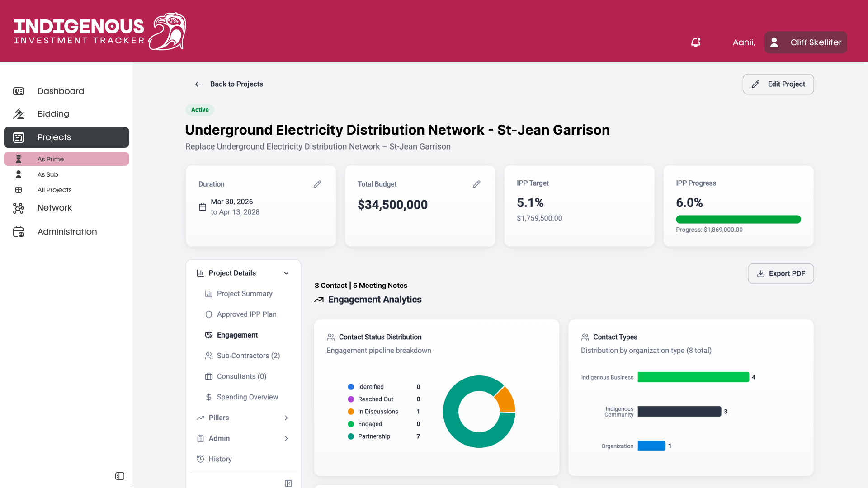Image resolution: width=868 pixels, height=488 pixels.
Task: Open Cliff Skelliter user profile
Action: click(x=806, y=42)
